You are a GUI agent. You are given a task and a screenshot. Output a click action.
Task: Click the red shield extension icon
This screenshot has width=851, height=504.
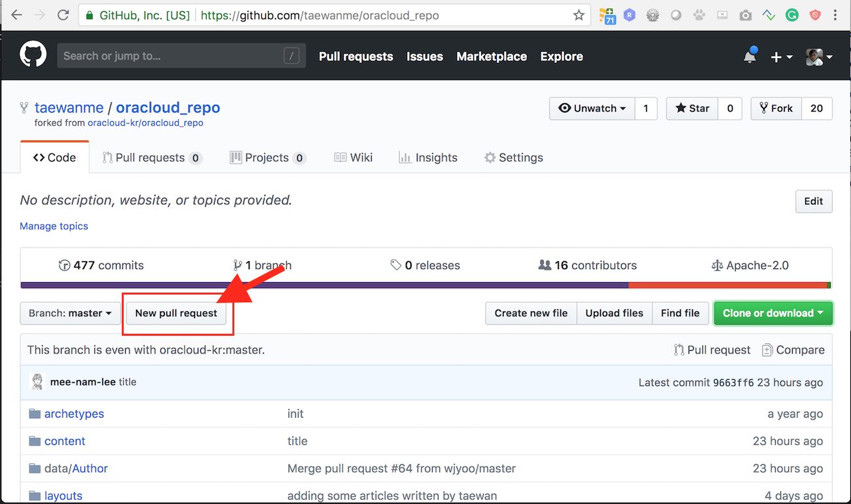click(815, 16)
